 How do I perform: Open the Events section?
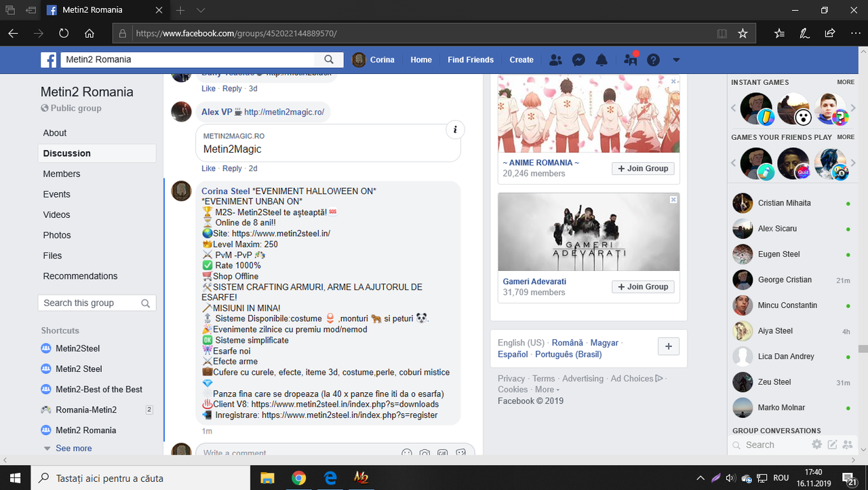point(57,194)
